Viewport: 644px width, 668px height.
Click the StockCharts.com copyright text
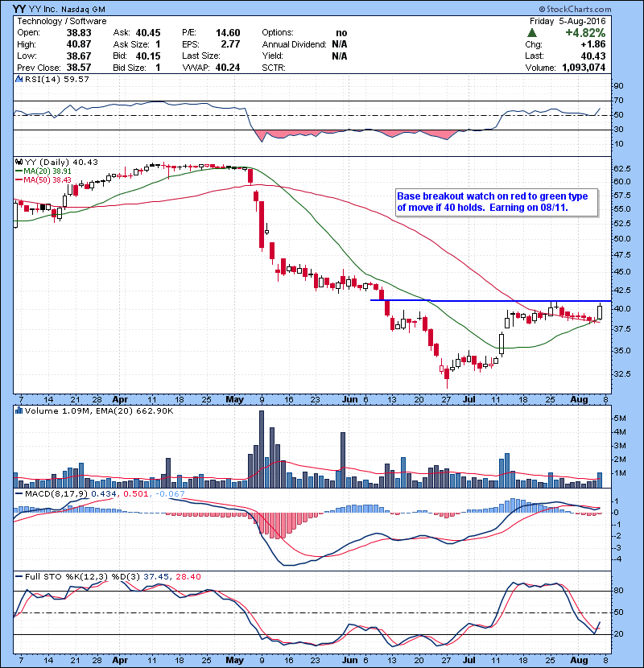click(575, 9)
